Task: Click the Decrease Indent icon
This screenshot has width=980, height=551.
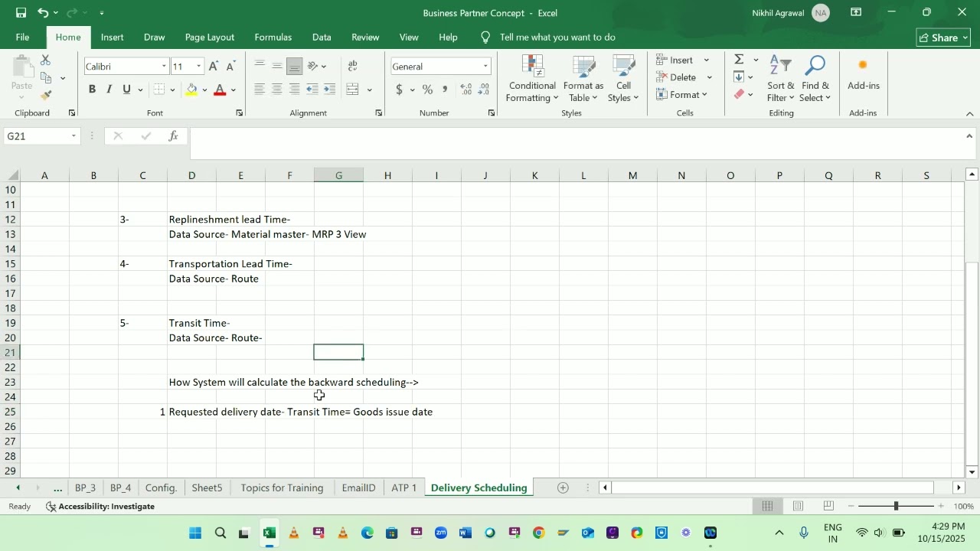Action: (x=312, y=90)
